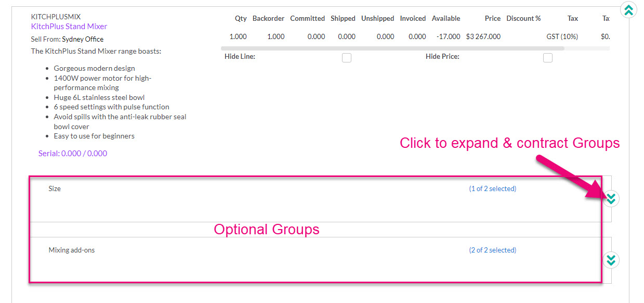Click the Size group label
Screen dimensions: 644x303
click(55, 189)
